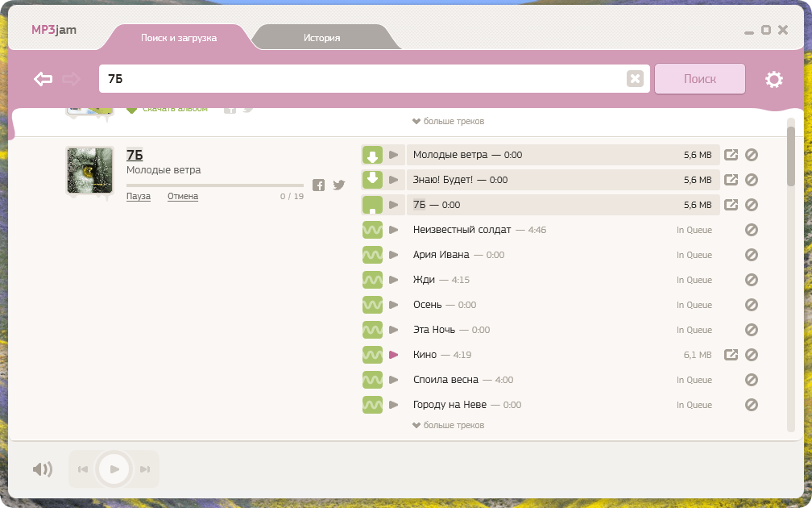Clear the search field with the X icon
812x508 pixels.
[635, 79]
